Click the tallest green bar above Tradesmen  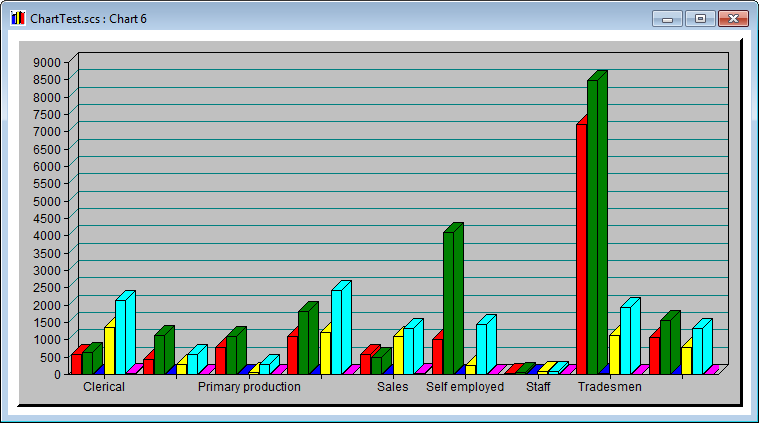(592, 225)
